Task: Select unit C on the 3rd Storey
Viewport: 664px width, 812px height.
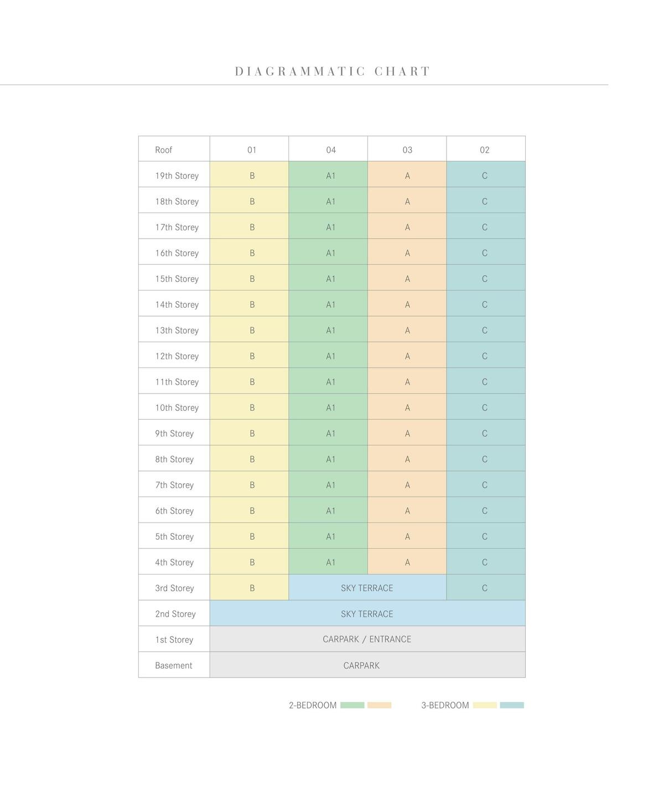Action: point(486,587)
